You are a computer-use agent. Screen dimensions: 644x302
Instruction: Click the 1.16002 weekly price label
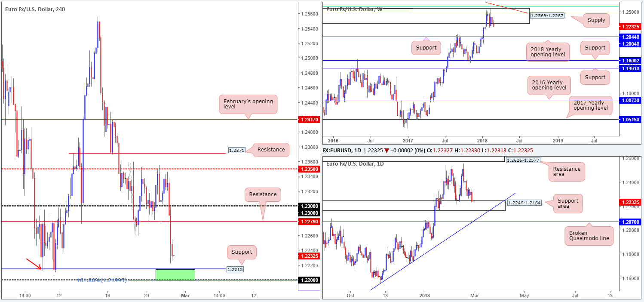pyautogui.click(x=631, y=61)
